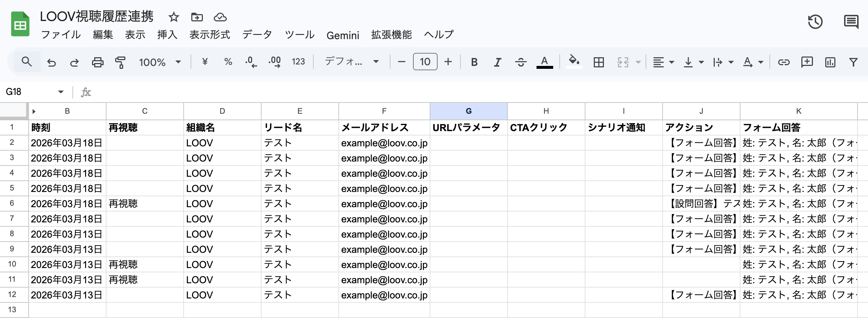Click the insert chart icon
Screen dimensions: 868x318
click(x=830, y=62)
